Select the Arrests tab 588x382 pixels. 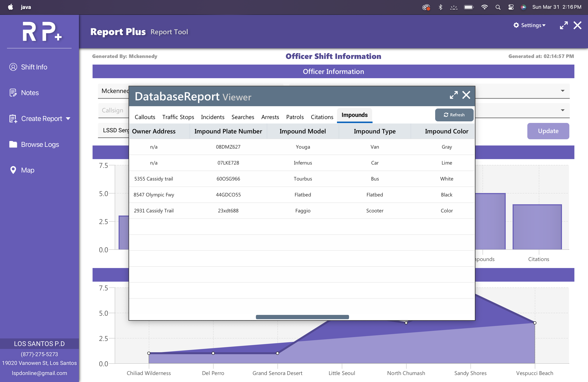[x=270, y=117]
